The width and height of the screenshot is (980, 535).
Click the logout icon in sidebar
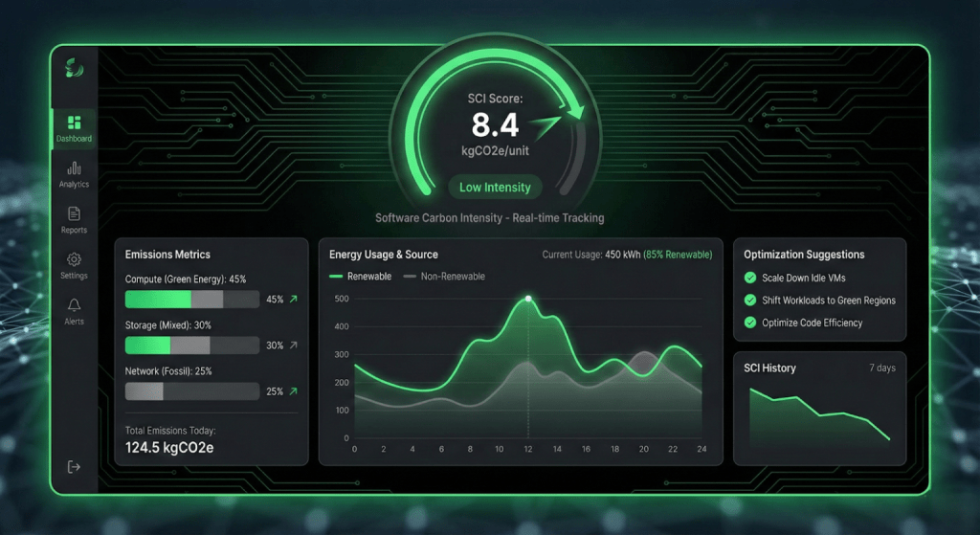click(74, 467)
